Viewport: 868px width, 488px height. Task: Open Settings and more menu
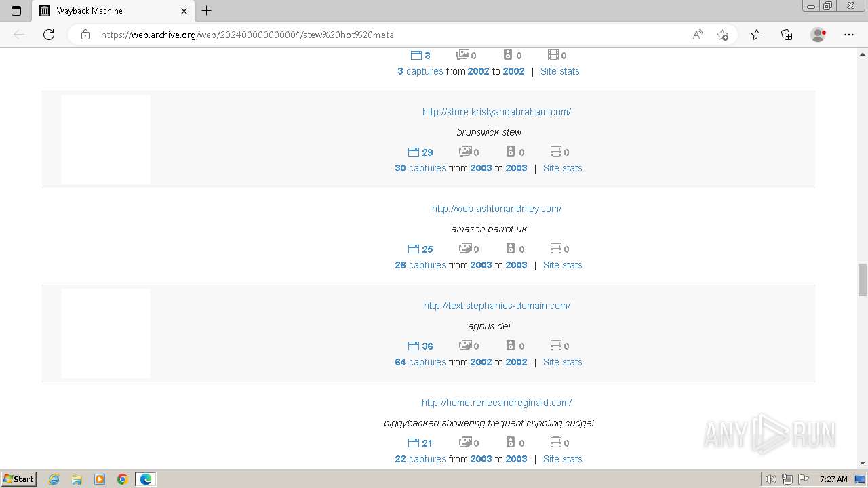click(849, 35)
